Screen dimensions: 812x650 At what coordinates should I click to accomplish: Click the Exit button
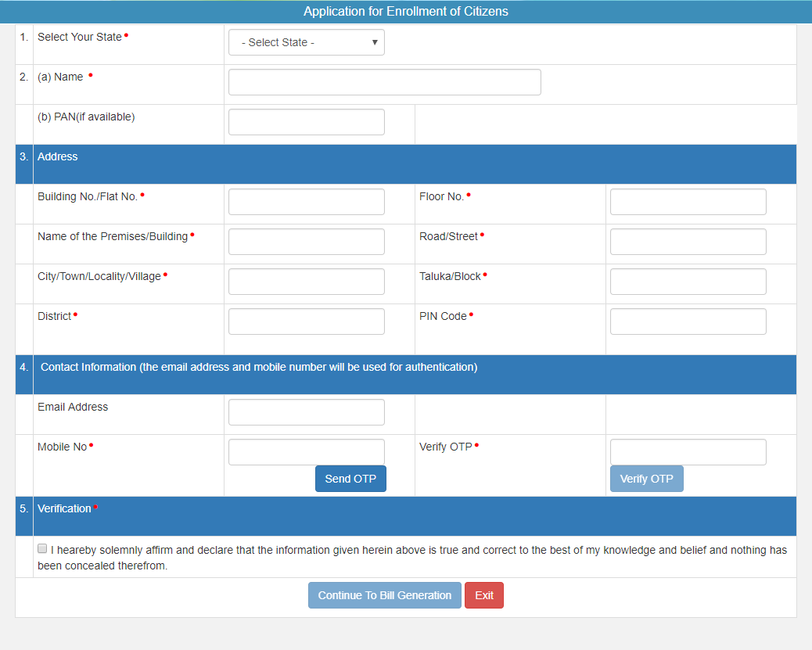483,594
